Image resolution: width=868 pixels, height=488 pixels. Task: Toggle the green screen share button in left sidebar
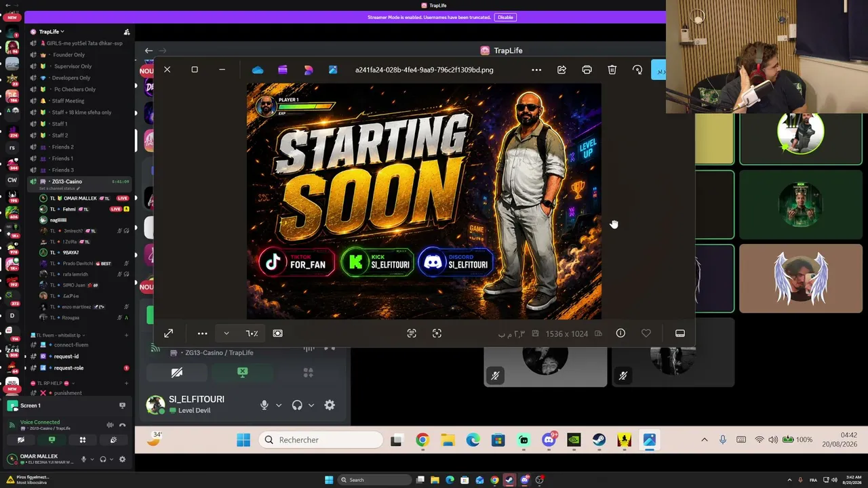pos(52,440)
